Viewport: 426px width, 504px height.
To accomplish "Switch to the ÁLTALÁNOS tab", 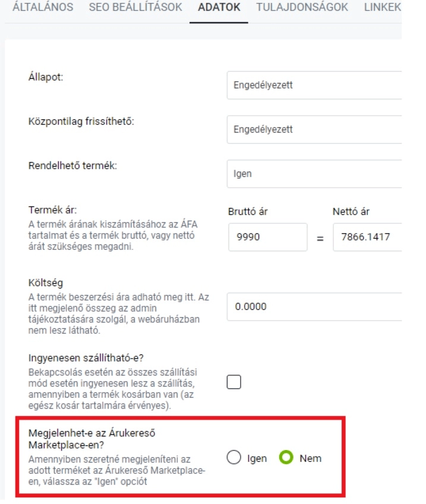I will (43, 7).
